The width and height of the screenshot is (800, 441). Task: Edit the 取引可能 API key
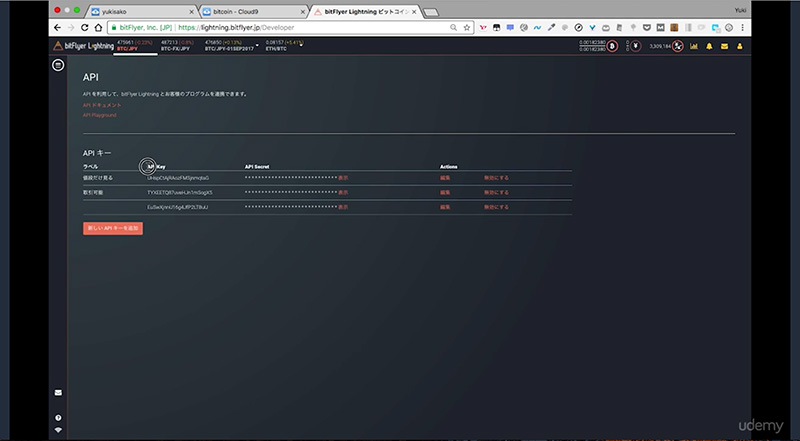(x=445, y=193)
